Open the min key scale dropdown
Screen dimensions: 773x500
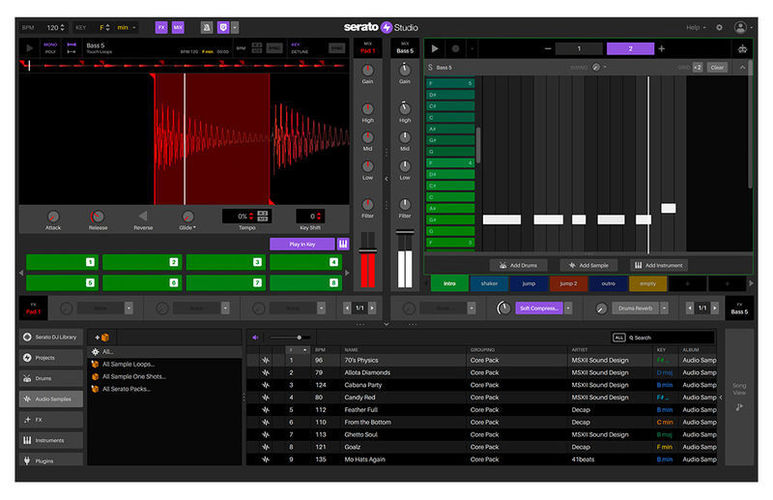click(126, 28)
